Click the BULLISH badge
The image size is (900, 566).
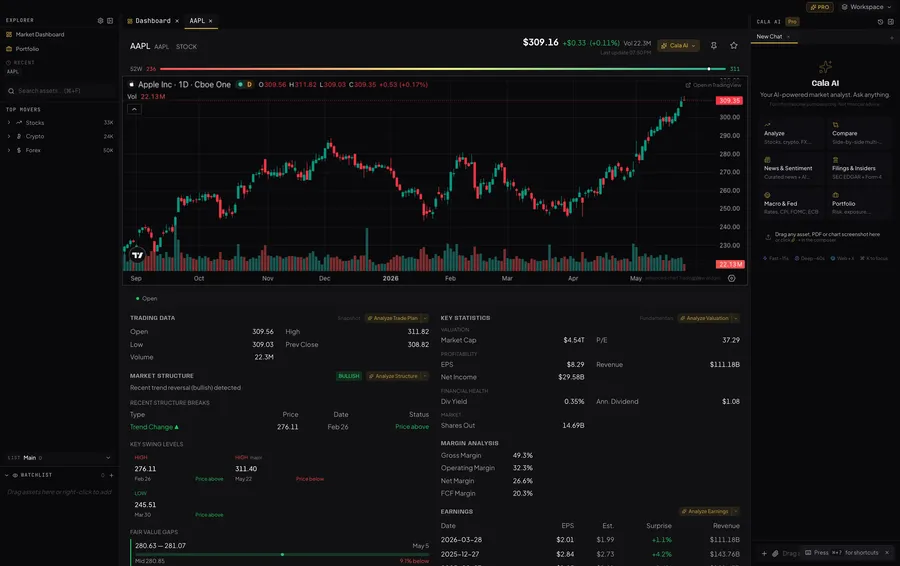(348, 376)
